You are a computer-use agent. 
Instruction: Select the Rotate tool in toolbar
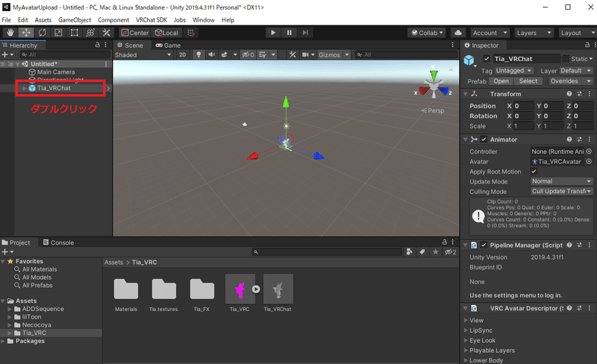coord(43,33)
